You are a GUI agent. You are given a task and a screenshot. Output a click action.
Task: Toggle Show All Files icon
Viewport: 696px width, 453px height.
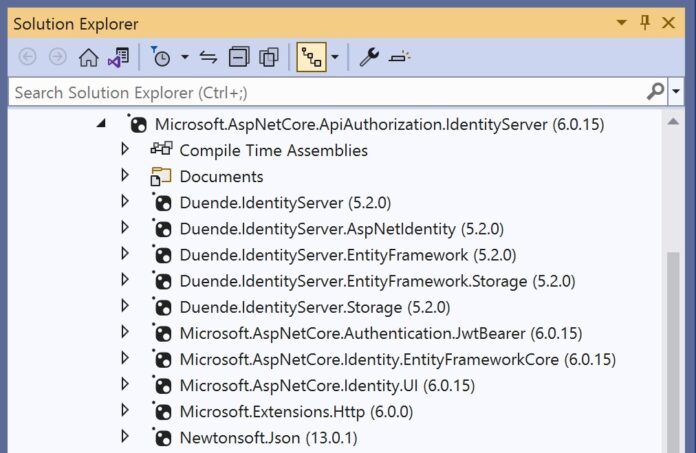point(269,57)
